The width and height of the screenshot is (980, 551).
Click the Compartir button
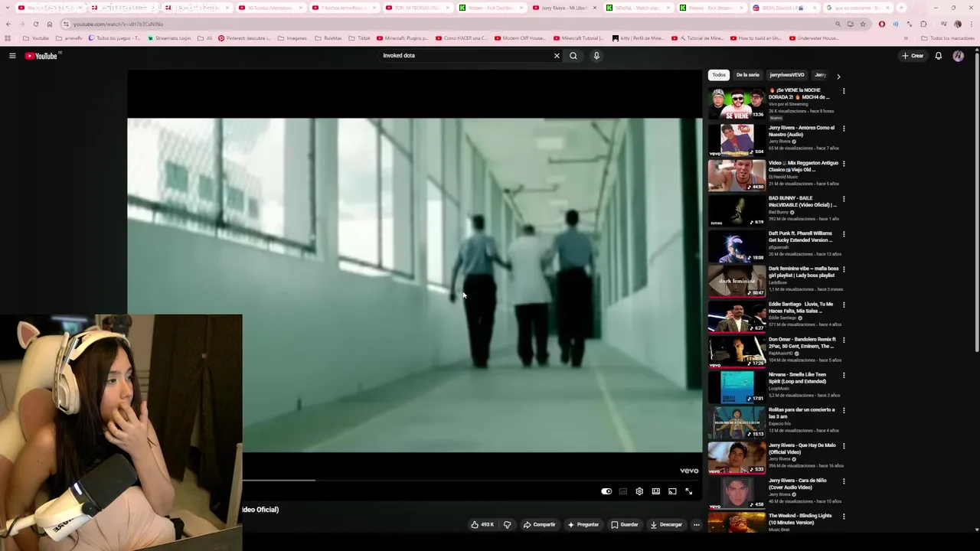coord(540,525)
